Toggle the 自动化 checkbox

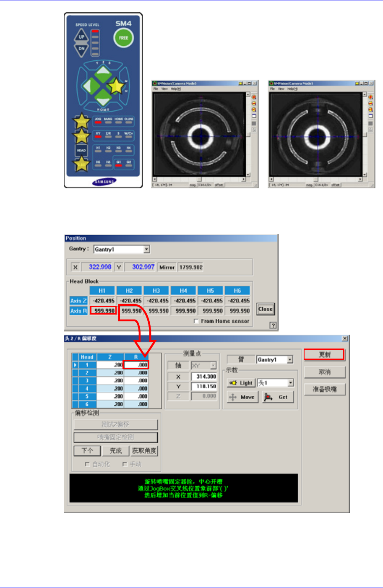tap(87, 464)
